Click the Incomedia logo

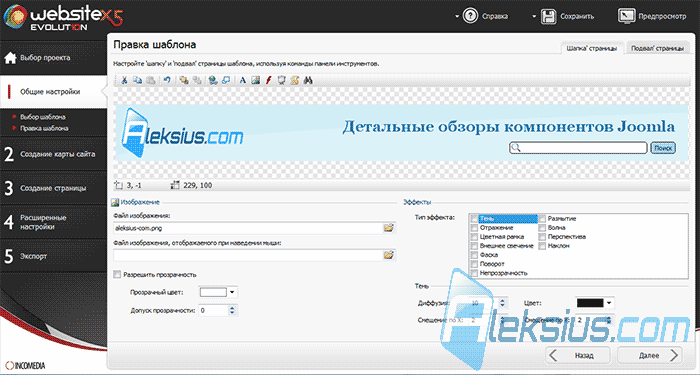(25, 365)
